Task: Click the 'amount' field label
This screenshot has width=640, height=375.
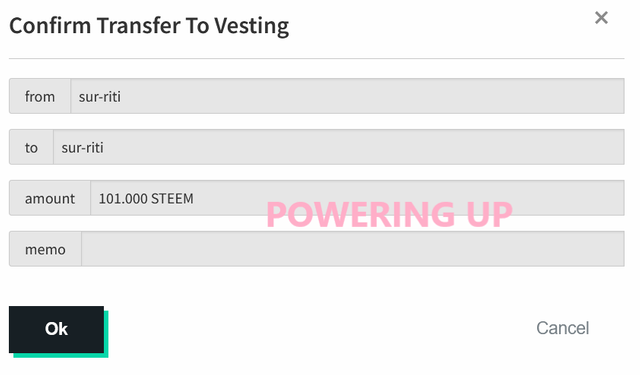Action: (50, 198)
